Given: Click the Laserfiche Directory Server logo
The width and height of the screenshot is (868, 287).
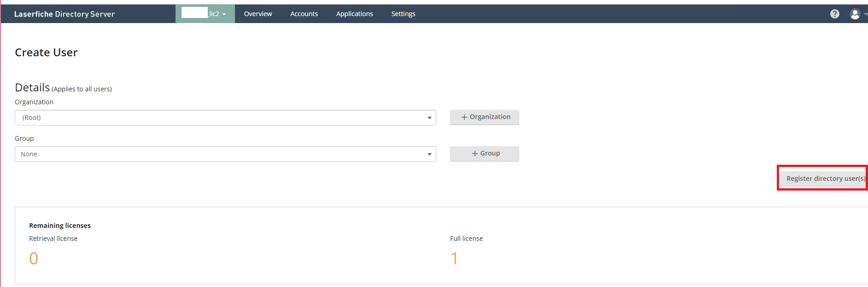Looking at the screenshot, I should 65,14.
